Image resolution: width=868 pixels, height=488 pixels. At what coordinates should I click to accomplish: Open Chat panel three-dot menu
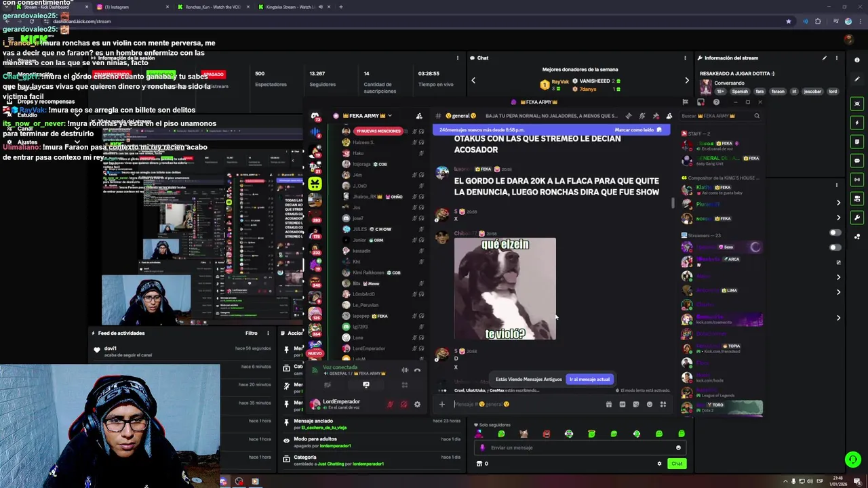(x=685, y=58)
